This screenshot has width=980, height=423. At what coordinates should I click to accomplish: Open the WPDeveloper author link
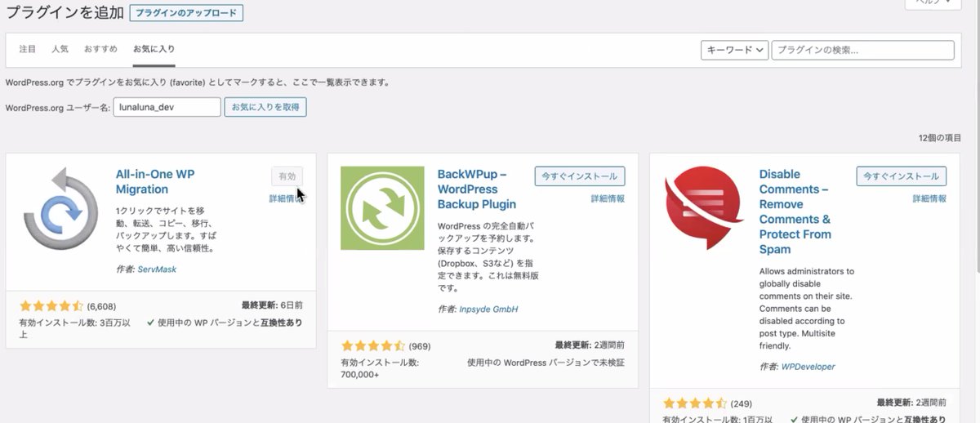pos(808,367)
